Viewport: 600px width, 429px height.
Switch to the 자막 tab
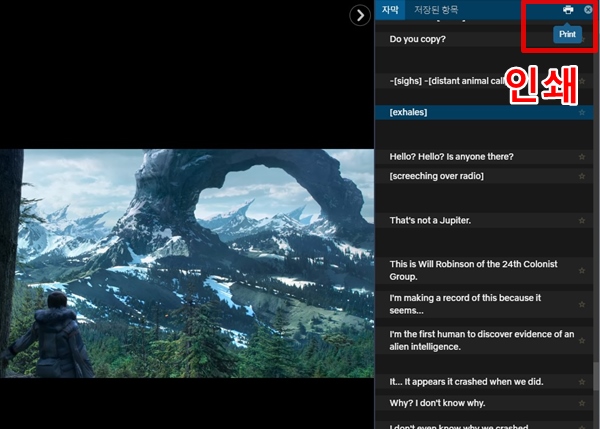(x=390, y=10)
